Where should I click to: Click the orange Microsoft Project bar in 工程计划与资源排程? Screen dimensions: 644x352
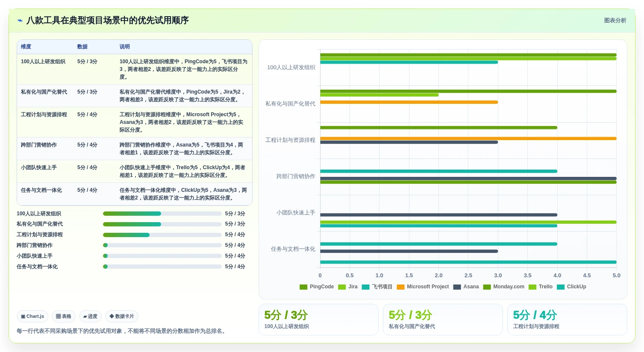[468, 138]
